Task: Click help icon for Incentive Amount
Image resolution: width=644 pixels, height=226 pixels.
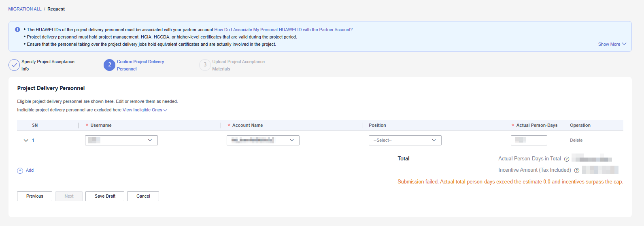Action: pyautogui.click(x=577, y=171)
